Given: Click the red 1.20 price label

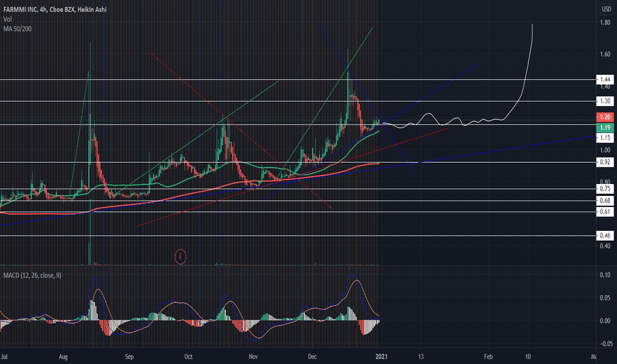Looking at the screenshot, I should (x=605, y=117).
